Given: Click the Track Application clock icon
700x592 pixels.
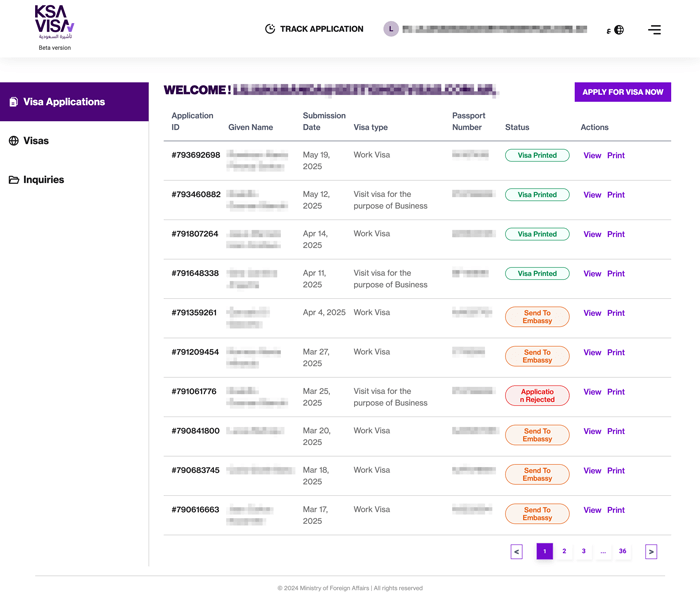Looking at the screenshot, I should point(270,29).
